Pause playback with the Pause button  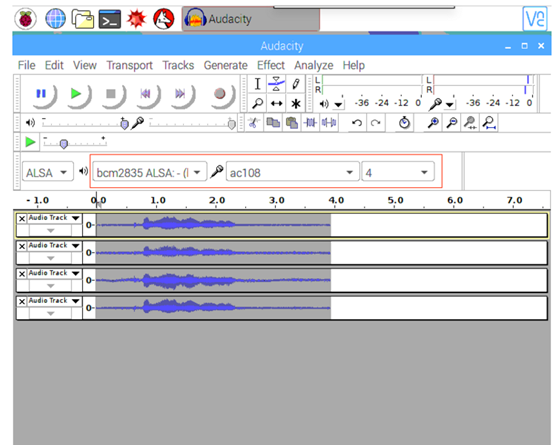pos(41,94)
